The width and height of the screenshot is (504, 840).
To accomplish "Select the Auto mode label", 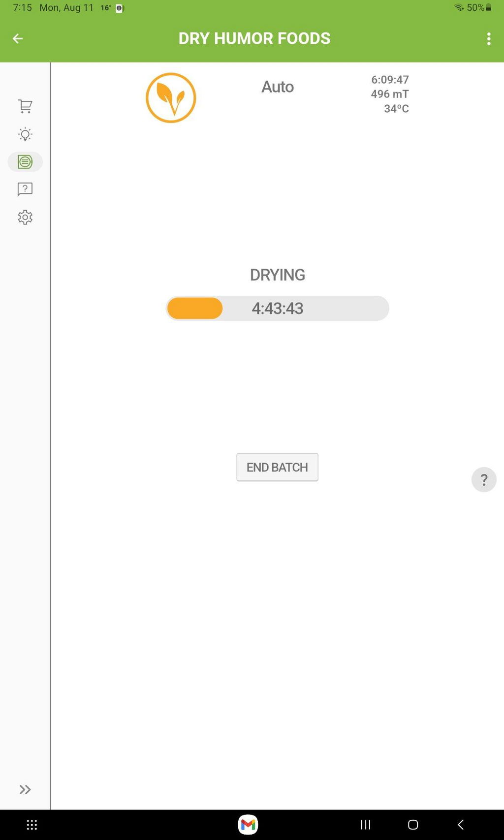I will [x=278, y=87].
